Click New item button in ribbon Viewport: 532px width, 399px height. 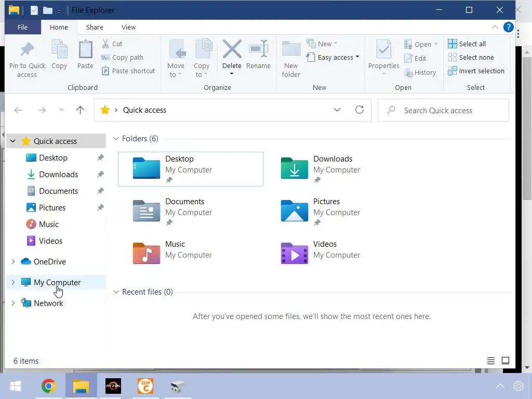point(322,44)
